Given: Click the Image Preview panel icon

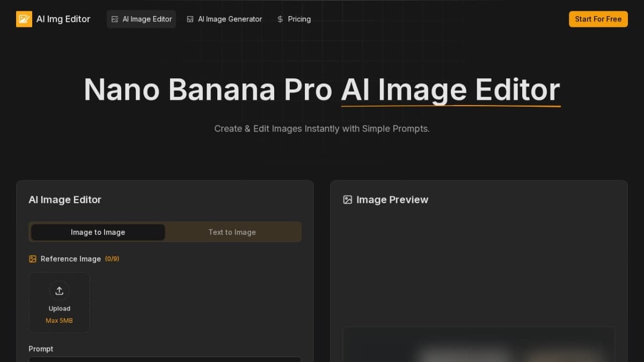Looking at the screenshot, I should pos(347,200).
